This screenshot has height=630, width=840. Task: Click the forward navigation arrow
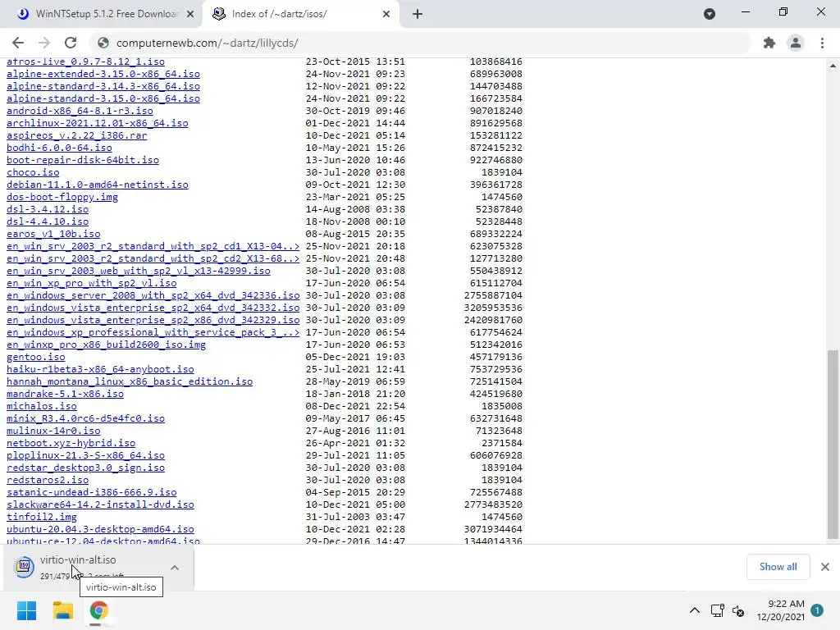[44, 43]
